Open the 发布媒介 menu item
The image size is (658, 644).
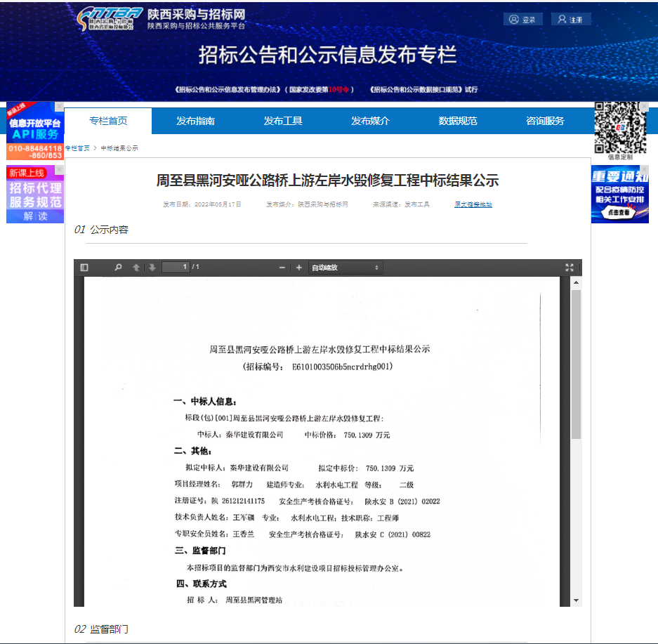coord(370,121)
